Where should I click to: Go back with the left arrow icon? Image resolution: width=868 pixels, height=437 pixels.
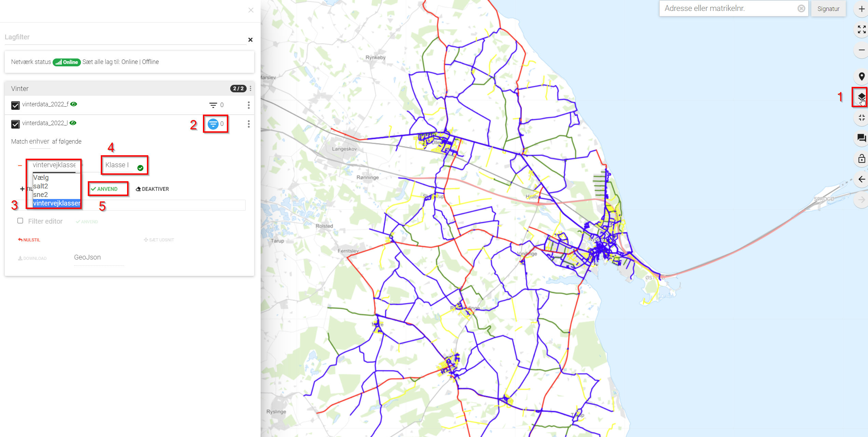(861, 179)
